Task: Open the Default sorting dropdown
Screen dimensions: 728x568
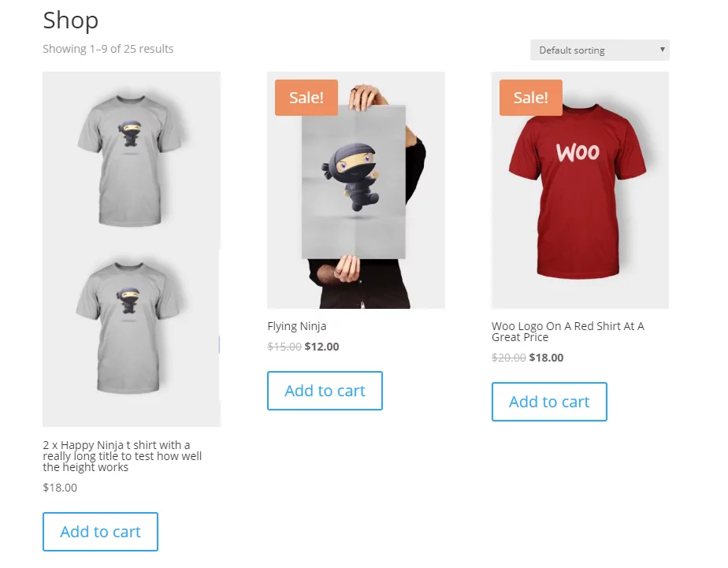Action: point(600,50)
